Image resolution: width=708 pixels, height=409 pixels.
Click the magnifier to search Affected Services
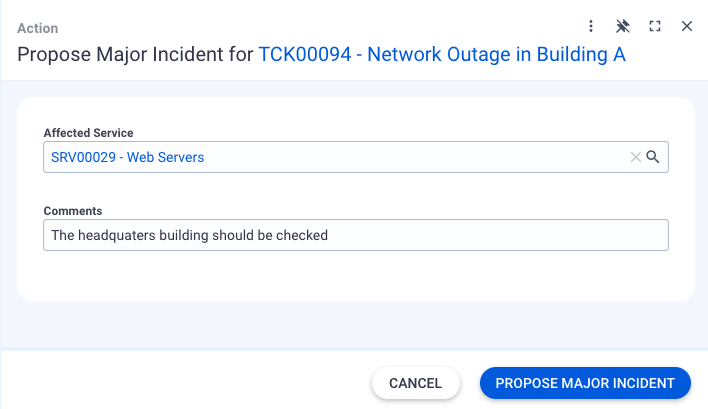pos(653,157)
